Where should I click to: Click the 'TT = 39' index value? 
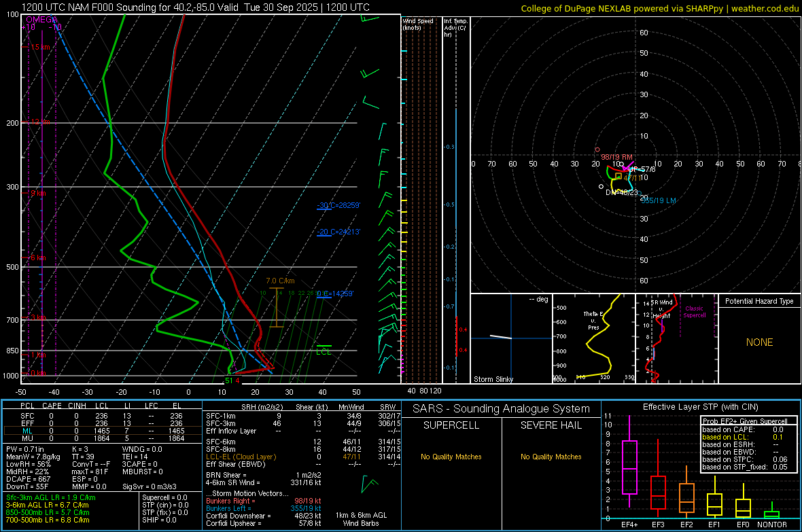point(83,457)
